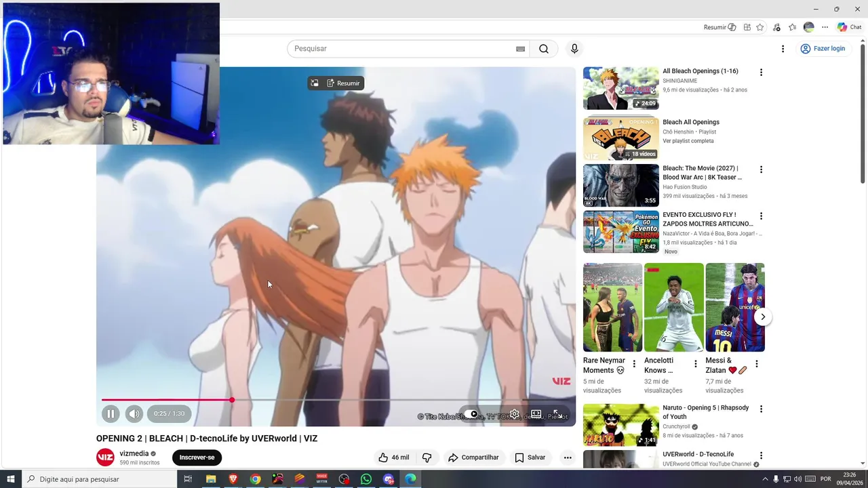868x488 pixels.
Task: Show hidden tray icons with the chevron
Action: pyautogui.click(x=766, y=479)
